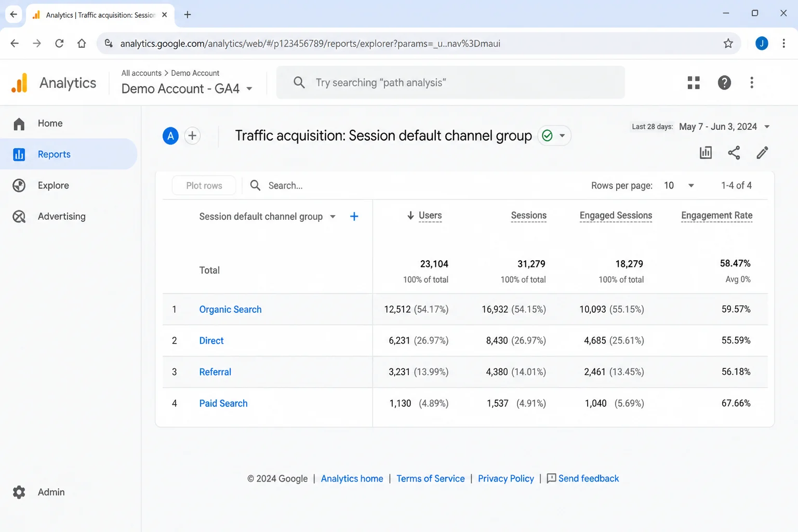Screen dimensions: 798x532
Task: Click the green report status check icon
Action: click(x=547, y=136)
